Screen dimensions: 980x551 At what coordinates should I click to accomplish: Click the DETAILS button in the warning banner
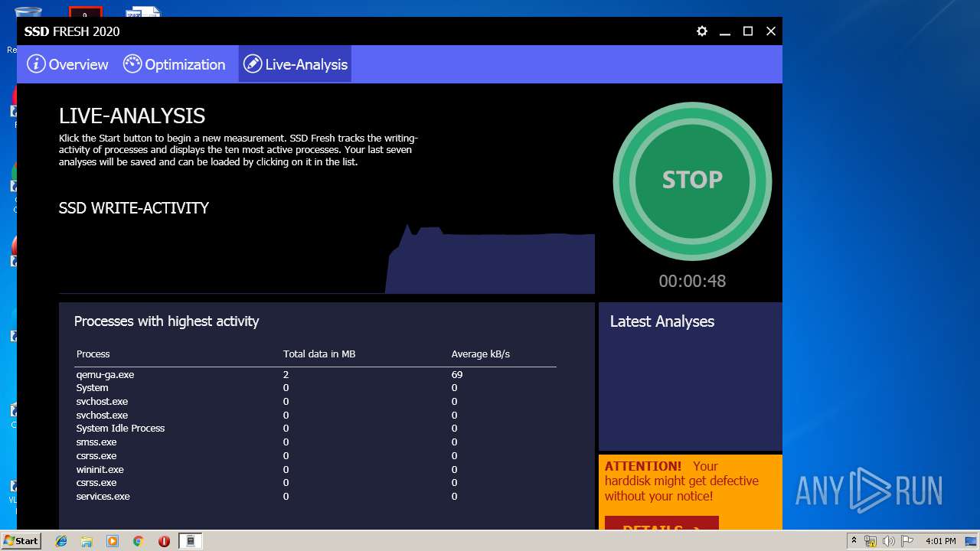tap(661, 523)
